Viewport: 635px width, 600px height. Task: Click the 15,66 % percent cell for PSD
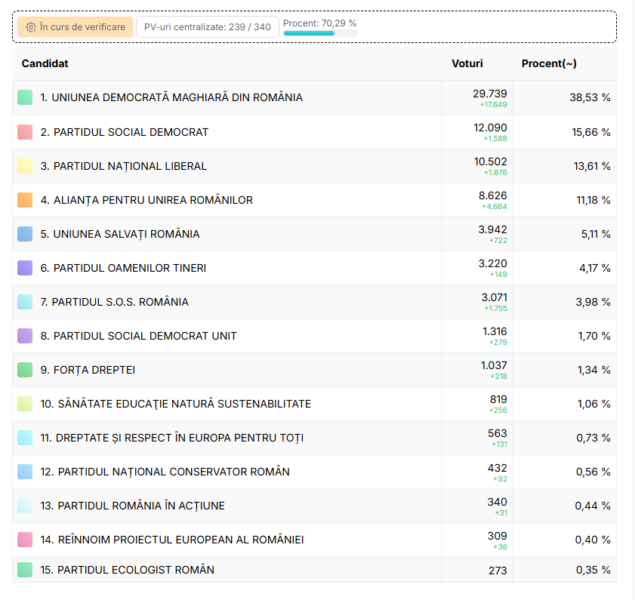[591, 132]
